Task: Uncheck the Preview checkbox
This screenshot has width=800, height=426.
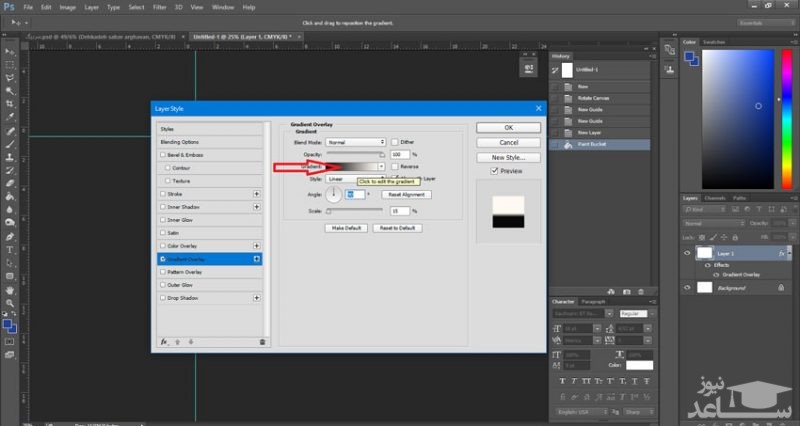Action: 494,171
